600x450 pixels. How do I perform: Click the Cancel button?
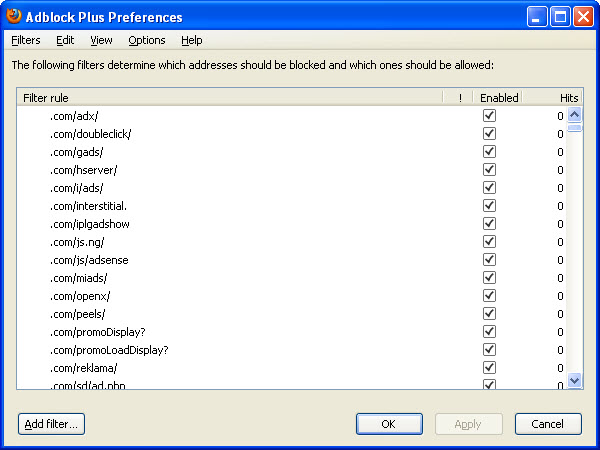pos(548,424)
